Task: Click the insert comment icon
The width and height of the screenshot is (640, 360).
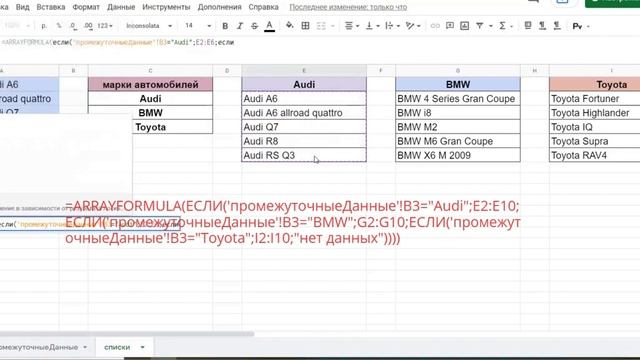Action: (x=450, y=26)
